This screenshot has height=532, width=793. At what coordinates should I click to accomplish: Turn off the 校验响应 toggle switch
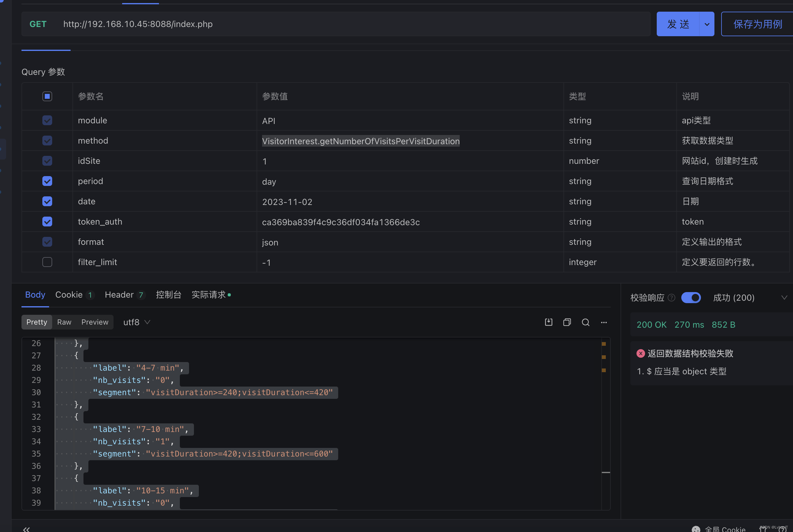[691, 298]
